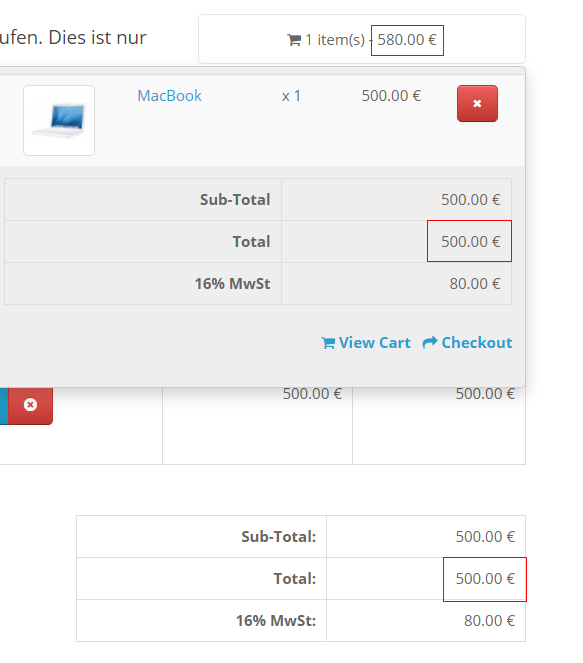Click the Checkout arrow icon
Image resolution: width=583 pixels, height=663 pixels.
pos(430,342)
